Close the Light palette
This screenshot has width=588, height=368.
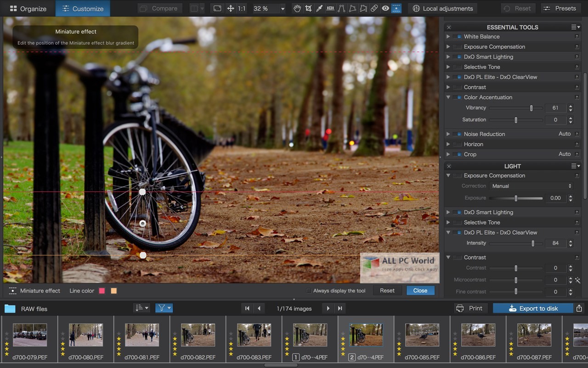coord(449,166)
